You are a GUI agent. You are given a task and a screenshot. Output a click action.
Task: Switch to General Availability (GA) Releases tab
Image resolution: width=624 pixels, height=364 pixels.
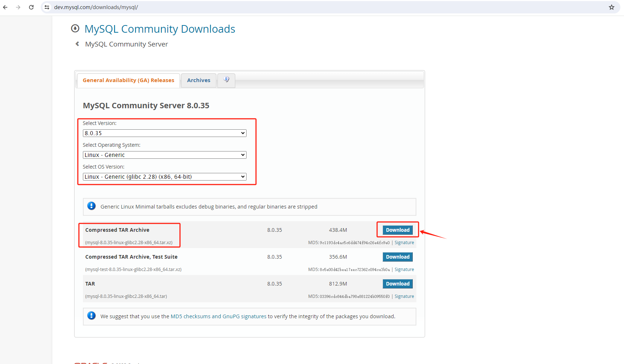pyautogui.click(x=128, y=80)
